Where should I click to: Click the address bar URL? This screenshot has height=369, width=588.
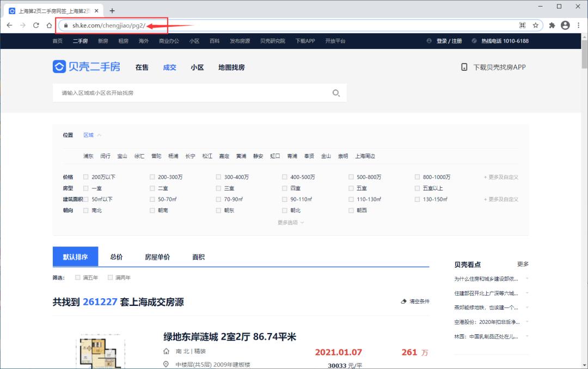[109, 26]
